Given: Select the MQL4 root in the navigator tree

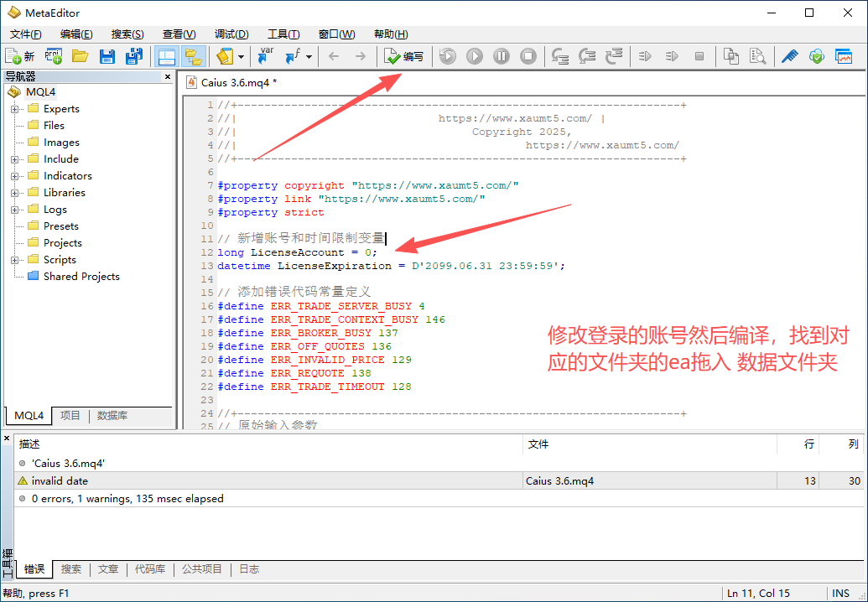Looking at the screenshot, I should pos(40,92).
